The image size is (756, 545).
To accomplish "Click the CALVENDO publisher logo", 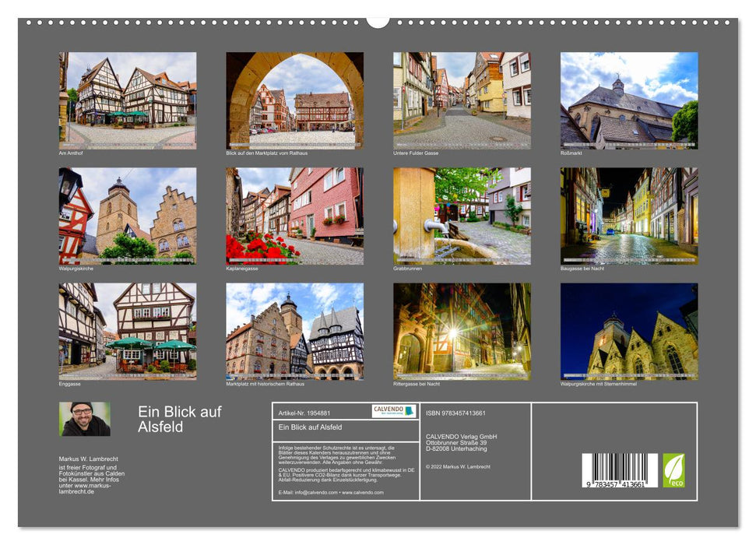I will (393, 410).
